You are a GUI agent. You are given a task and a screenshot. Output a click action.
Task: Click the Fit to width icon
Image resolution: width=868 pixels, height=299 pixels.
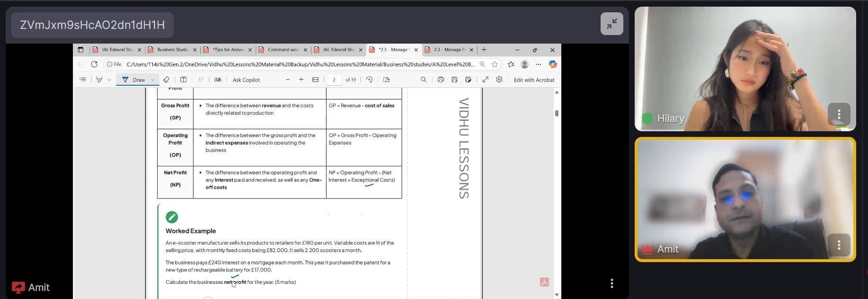(316, 80)
